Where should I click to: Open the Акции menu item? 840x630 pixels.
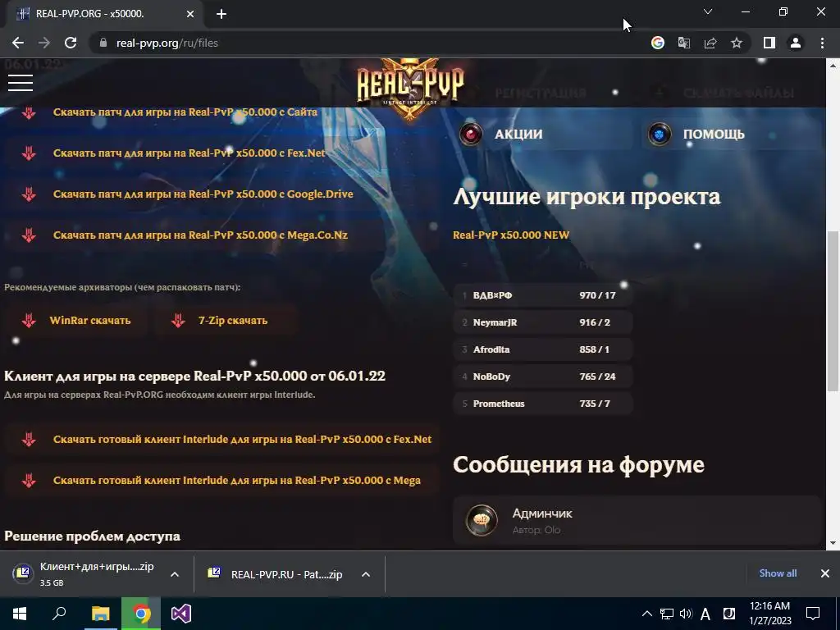[518, 134]
